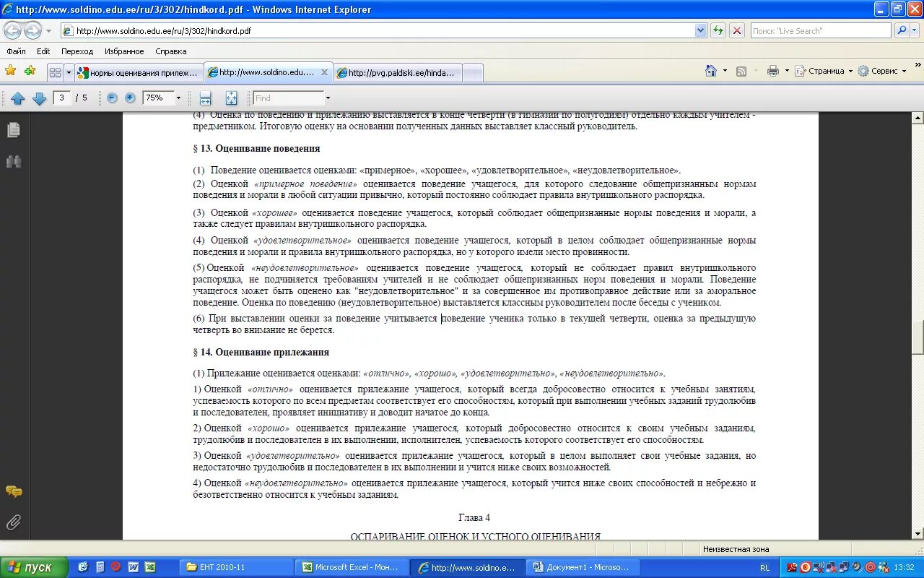Open ЕНТ 2010-11 folder taskbar button
This screenshot has width=924, height=578.
[237, 567]
